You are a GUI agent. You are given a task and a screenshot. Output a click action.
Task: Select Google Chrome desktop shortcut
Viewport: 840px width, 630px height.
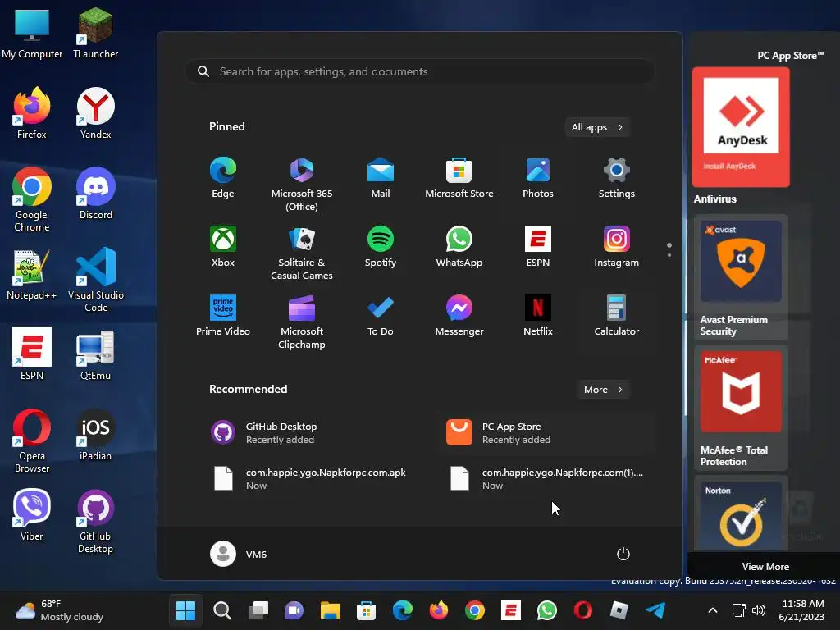click(x=32, y=199)
